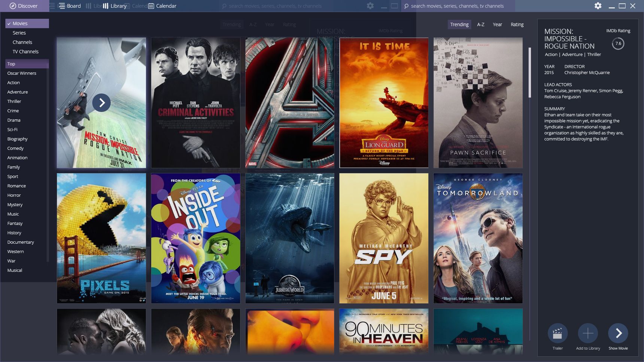Select the 90 Minutes in Heaven poster
Screen dimensions: 644x362
[x=384, y=331]
